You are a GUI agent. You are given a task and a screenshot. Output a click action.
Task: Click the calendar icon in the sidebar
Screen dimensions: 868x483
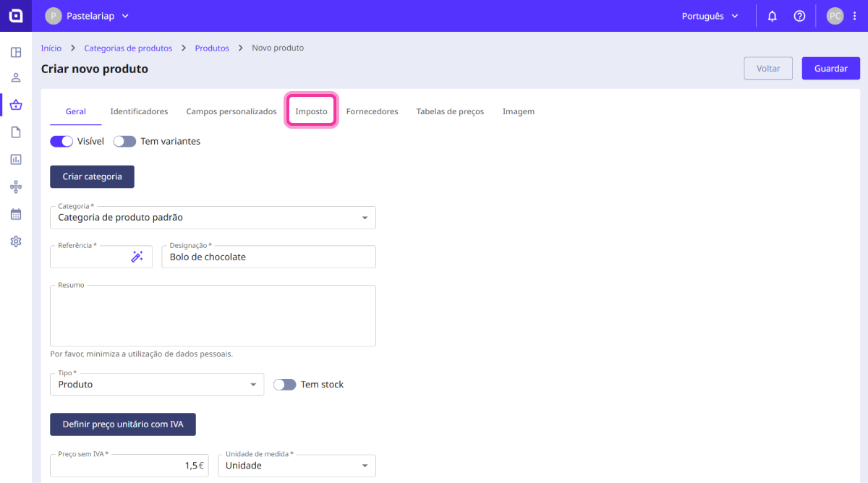16,214
